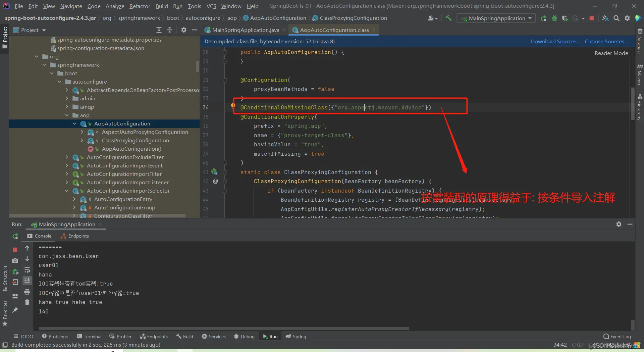Toggle pin tab in Run panel
The width and height of the screenshot is (644, 352).
[15, 310]
